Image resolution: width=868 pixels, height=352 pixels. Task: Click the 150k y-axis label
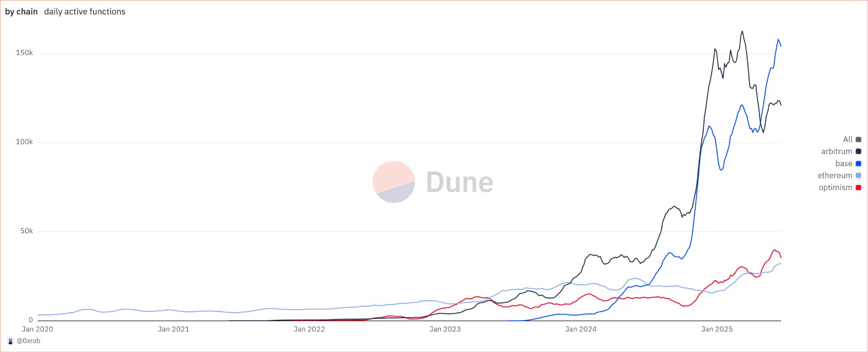[24, 53]
